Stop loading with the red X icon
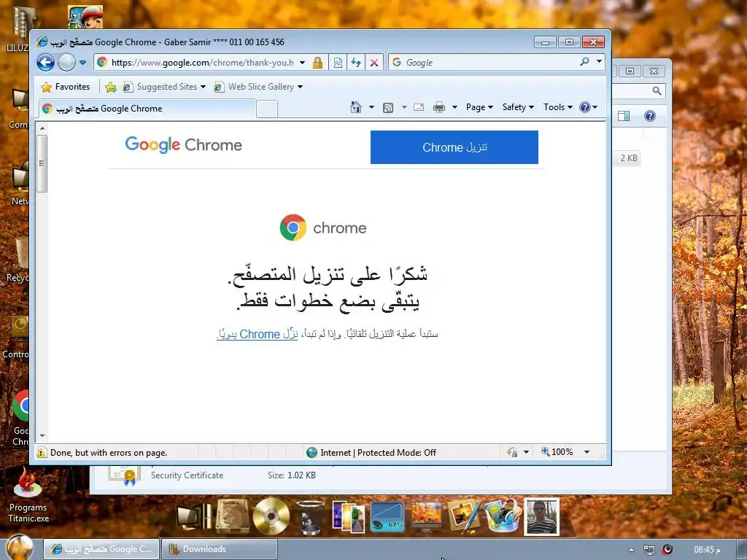The width and height of the screenshot is (747, 560). [374, 63]
